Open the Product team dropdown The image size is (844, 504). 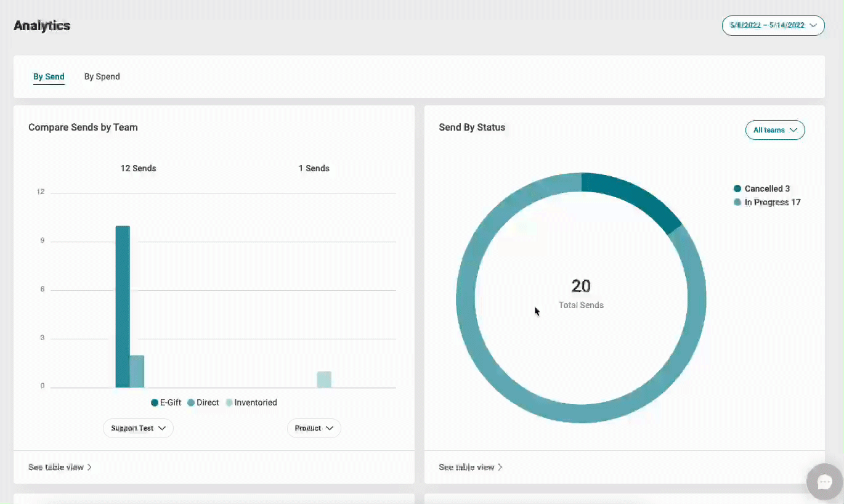pos(314,428)
